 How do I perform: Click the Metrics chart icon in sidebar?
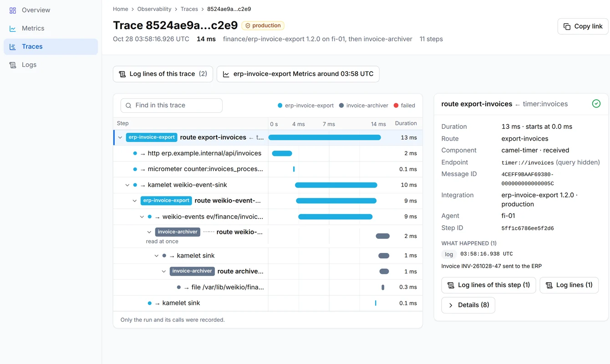tap(13, 28)
